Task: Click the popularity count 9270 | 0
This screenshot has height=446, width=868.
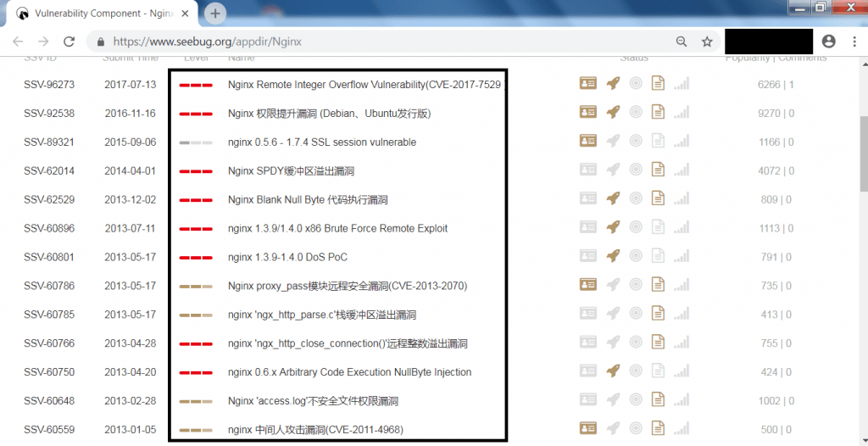Action: click(x=776, y=114)
